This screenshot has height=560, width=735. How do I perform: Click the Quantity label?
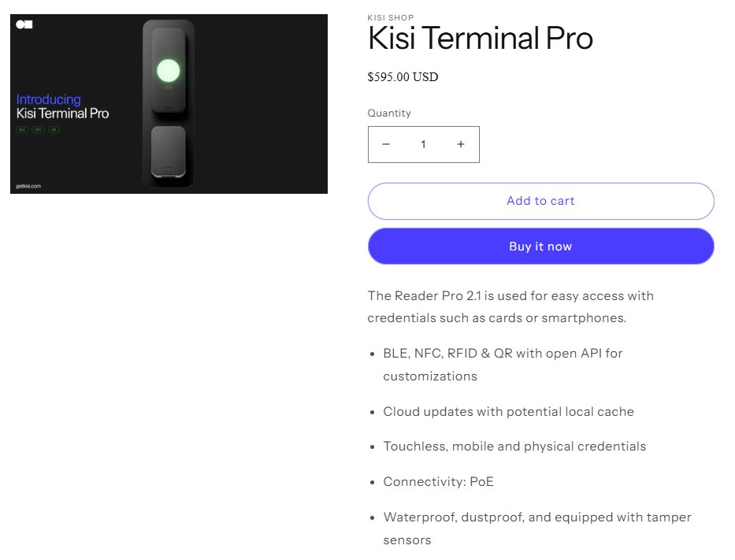click(389, 113)
